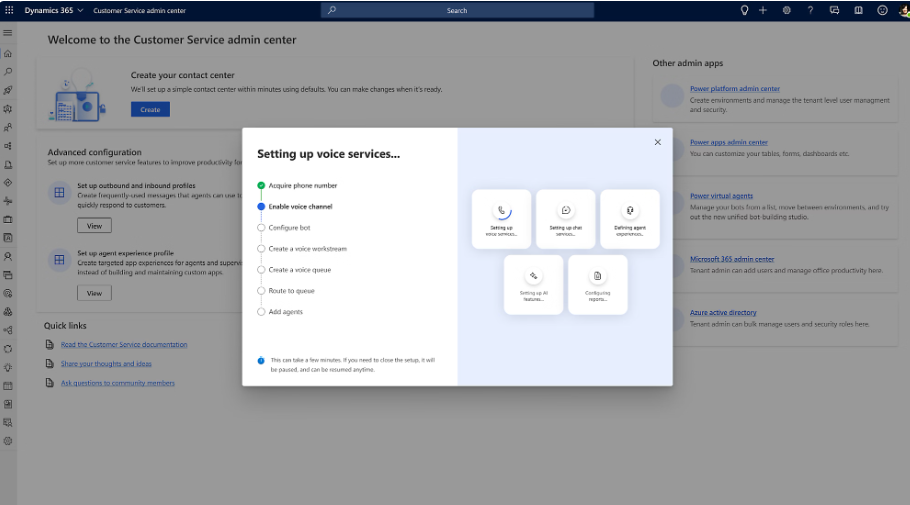Image resolution: width=910 pixels, height=505 pixels.
Task: Click View under outbound and inbound profiles
Action: (95, 226)
